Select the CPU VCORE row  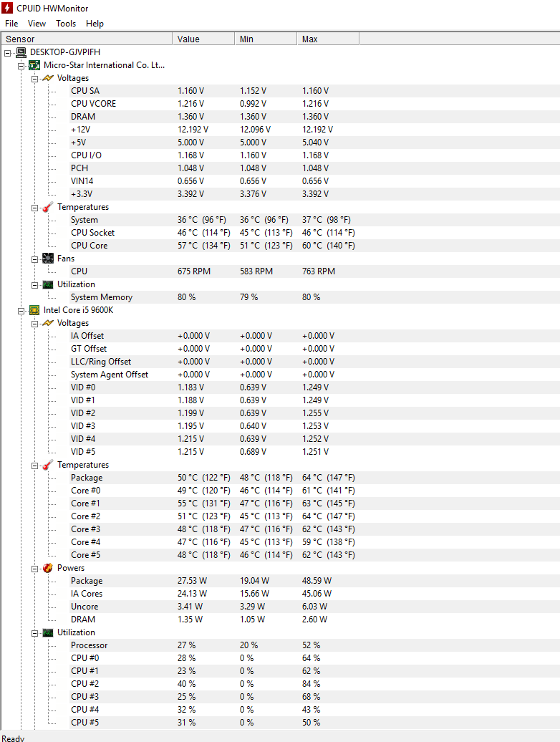314,104
